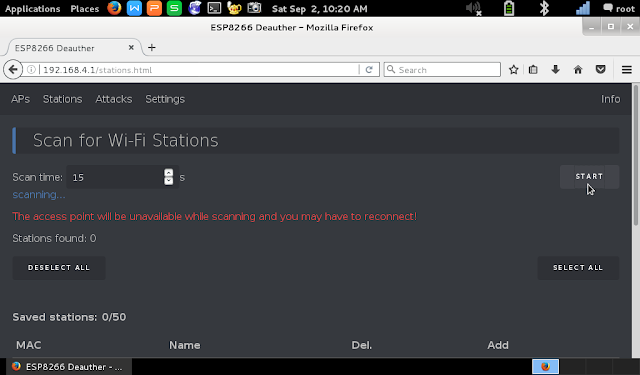Viewport: 640px width, 375px height.
Task: Increase the scan time value
Action: 169,173
